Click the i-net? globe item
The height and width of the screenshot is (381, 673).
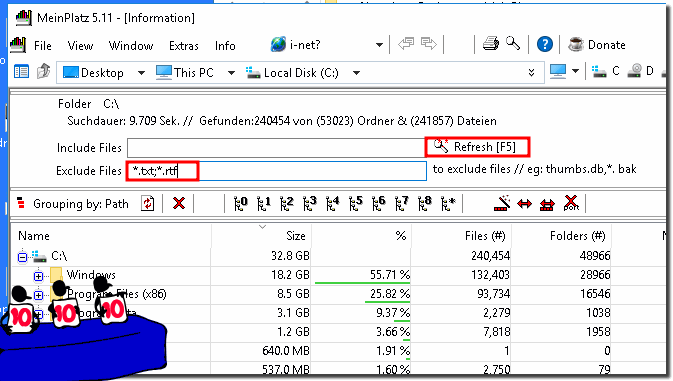(x=296, y=45)
